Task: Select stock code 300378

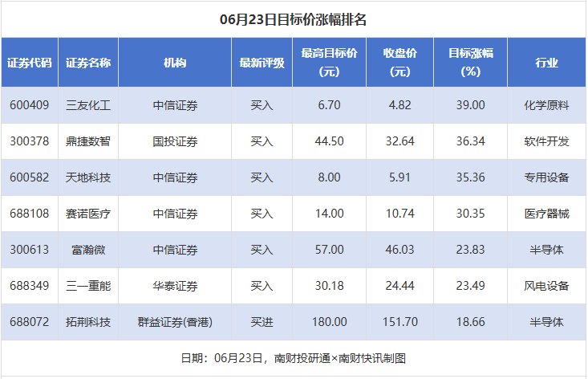Action: point(29,141)
